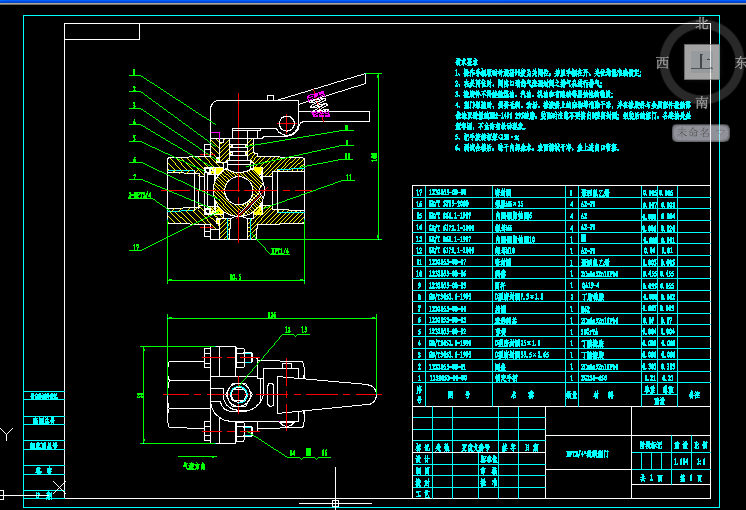746x510 pixels.
Task: Click balloon number 16 below plan view
Action: pyautogui.click(x=324, y=453)
